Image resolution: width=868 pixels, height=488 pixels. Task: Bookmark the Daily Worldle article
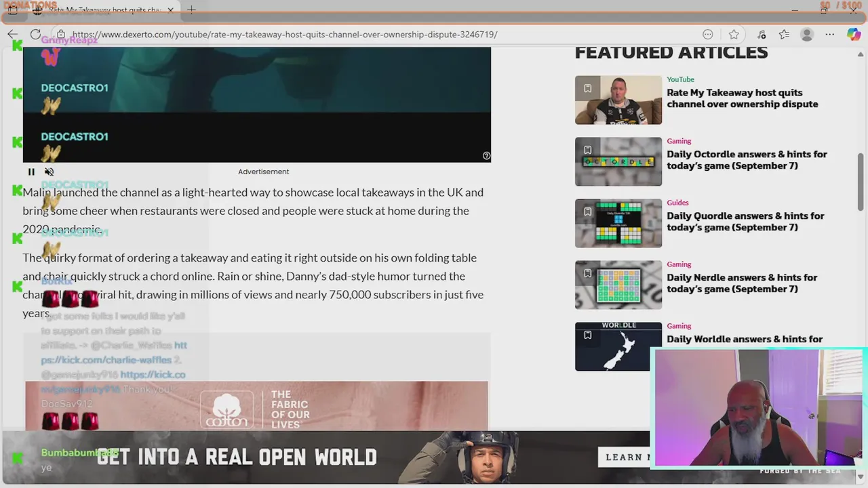(588, 335)
